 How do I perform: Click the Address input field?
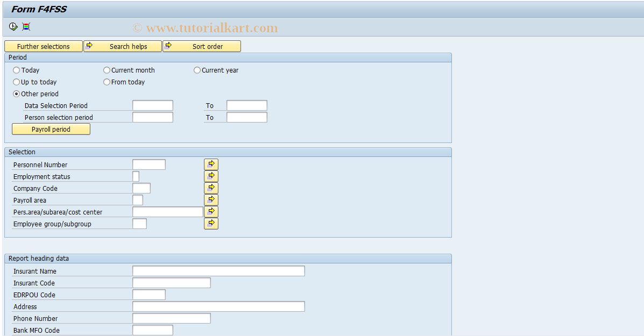pos(218,306)
